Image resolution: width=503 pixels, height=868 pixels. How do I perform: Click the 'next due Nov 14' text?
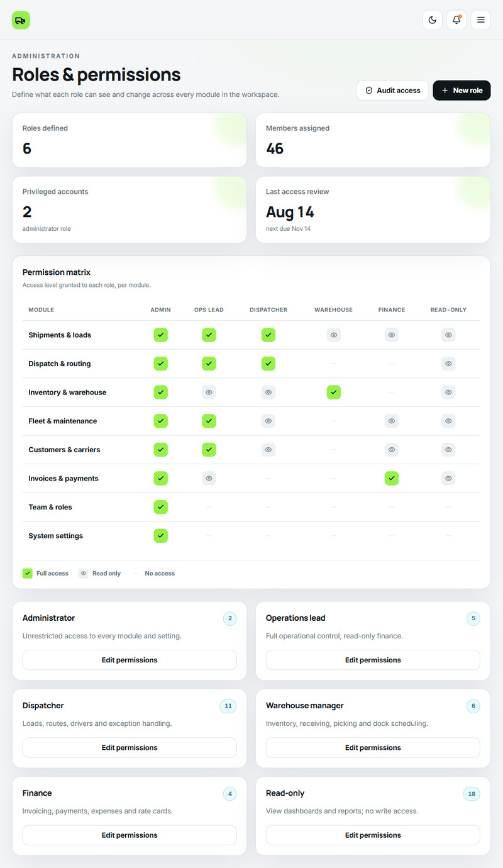[x=288, y=229]
